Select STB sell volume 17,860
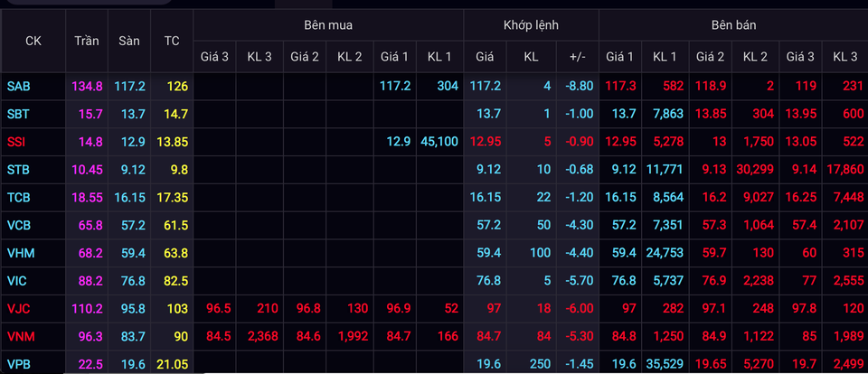Screen dimensions: 868x374 844,170
